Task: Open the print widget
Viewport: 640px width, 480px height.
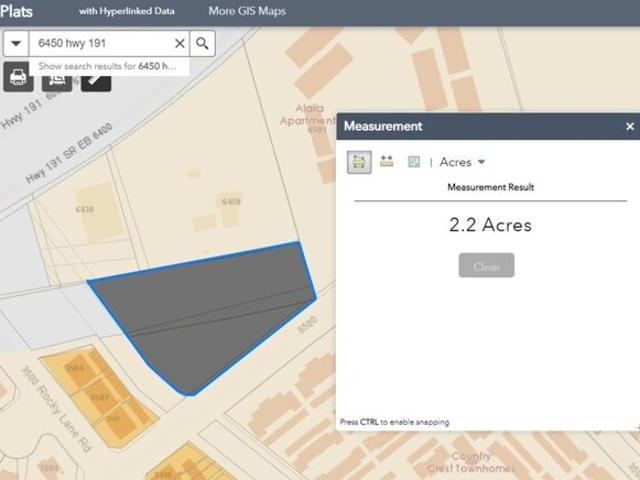Action: tap(18, 77)
